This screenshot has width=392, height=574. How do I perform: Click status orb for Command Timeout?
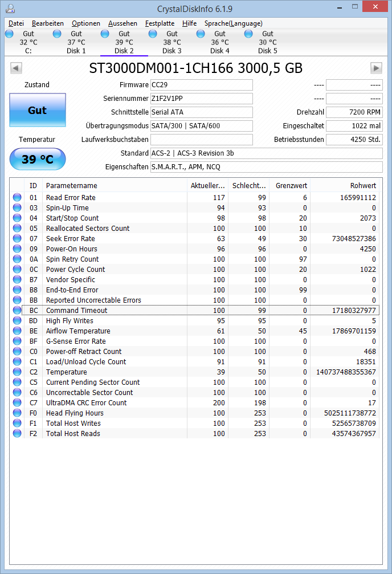(x=17, y=310)
